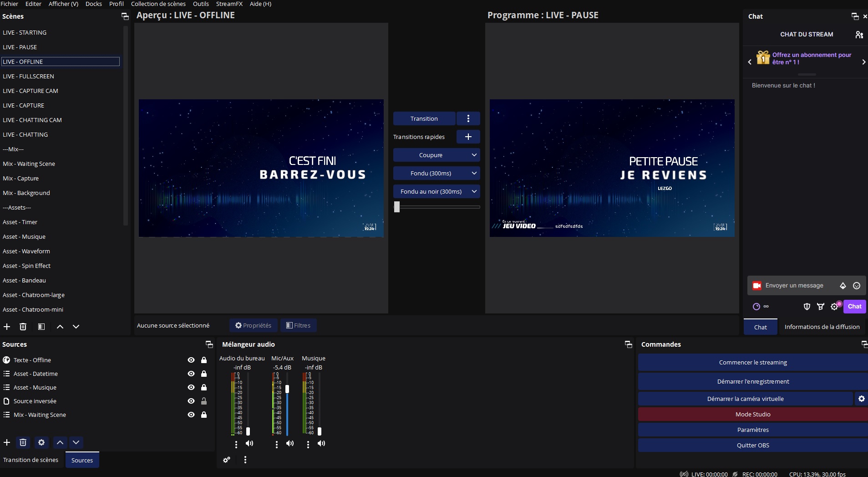Click the add scene plus icon
The image size is (868, 477).
coord(7,327)
